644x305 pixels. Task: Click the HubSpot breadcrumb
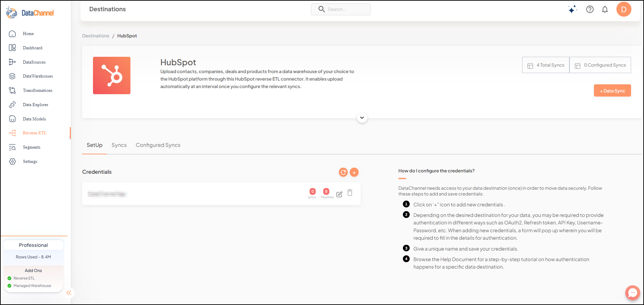[x=127, y=36]
